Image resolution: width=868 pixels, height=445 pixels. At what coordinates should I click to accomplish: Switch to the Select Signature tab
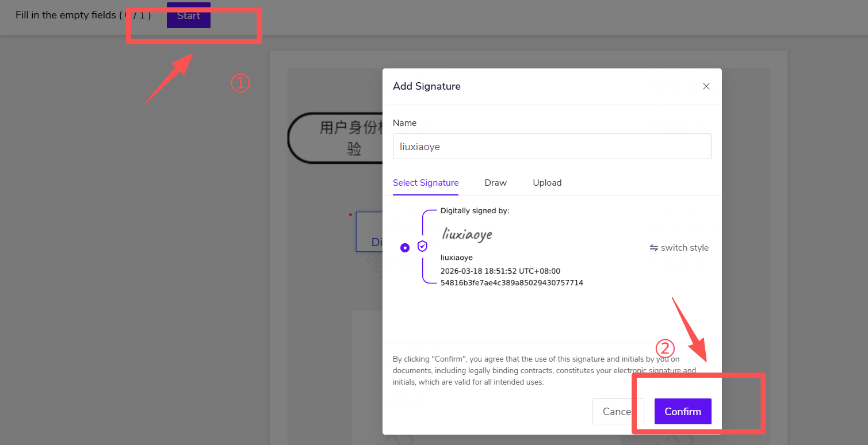tap(425, 183)
